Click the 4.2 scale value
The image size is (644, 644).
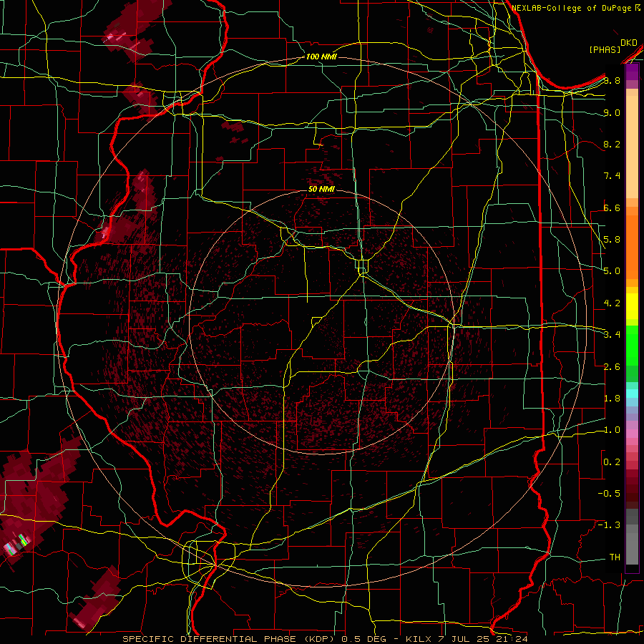click(x=612, y=303)
